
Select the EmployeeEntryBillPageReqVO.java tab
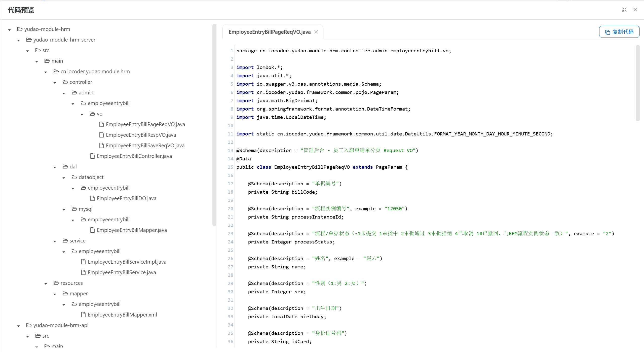click(x=270, y=32)
